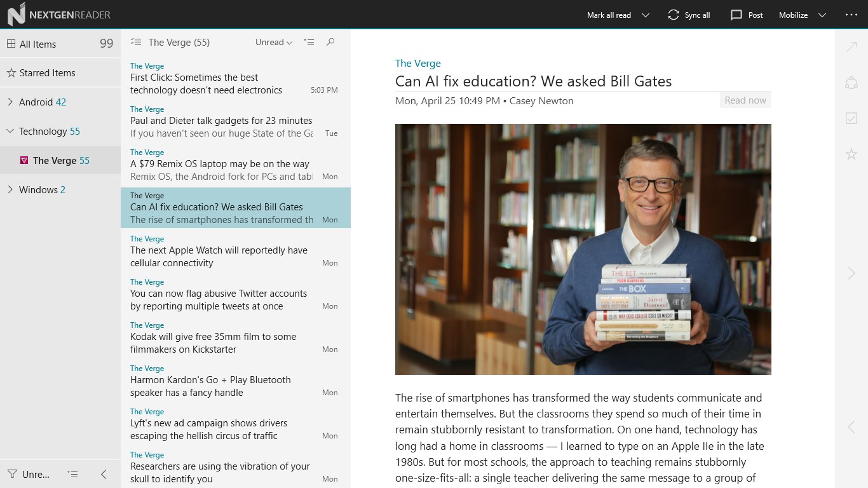The height and width of the screenshot is (488, 868).
Task: Open the Unread filter dropdown
Action: 274,43
